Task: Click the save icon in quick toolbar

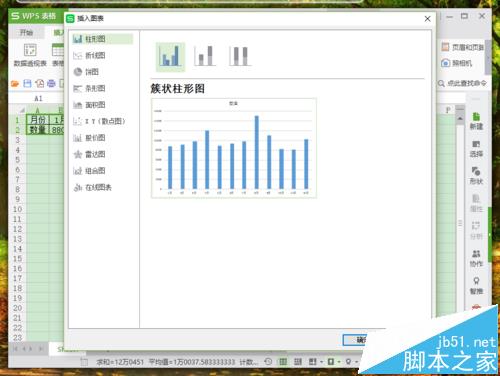Action: point(27,83)
